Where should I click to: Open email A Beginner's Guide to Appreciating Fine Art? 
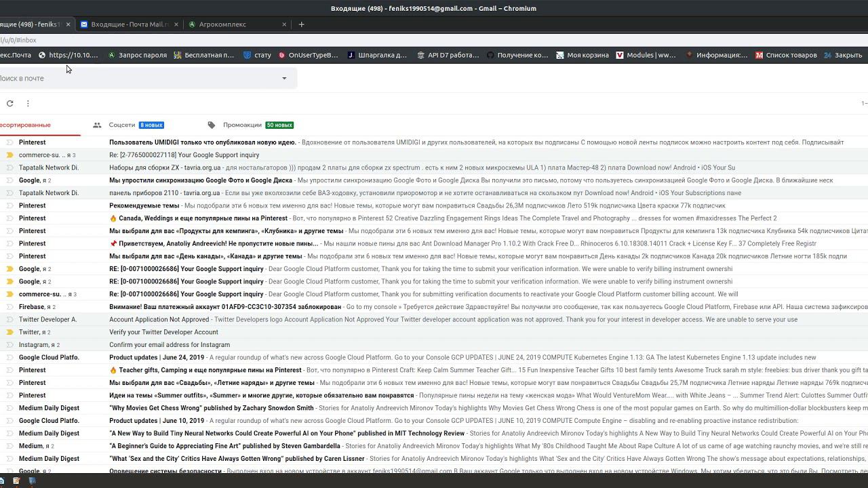(x=434, y=446)
